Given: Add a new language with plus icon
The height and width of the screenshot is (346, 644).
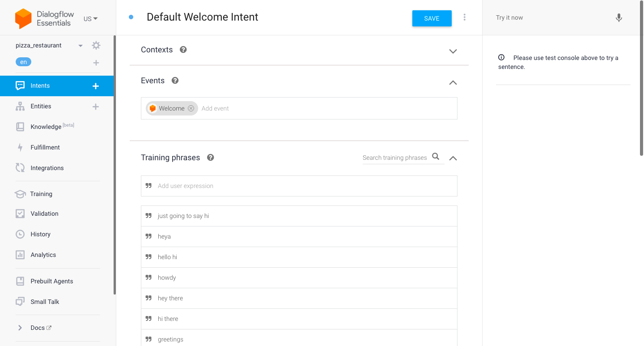Looking at the screenshot, I should click(96, 63).
